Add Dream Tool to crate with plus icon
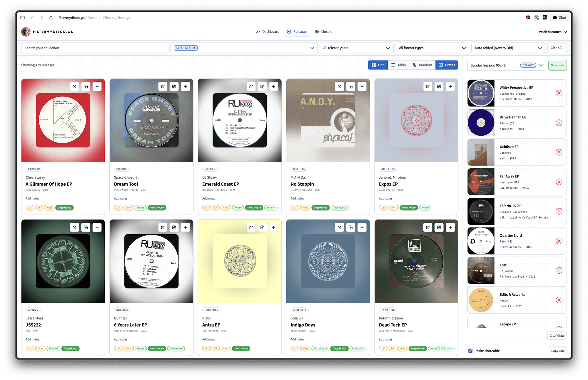Viewport: 588px width, 380px height. (185, 86)
